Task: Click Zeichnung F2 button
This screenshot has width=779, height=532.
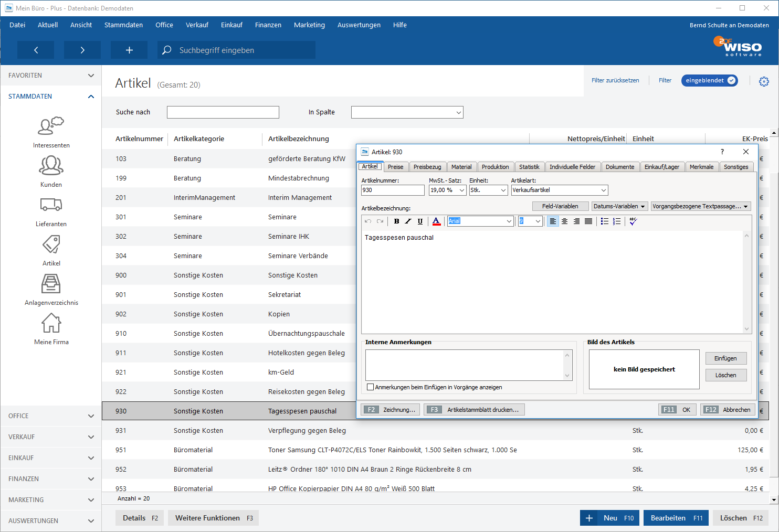Action: (391, 410)
